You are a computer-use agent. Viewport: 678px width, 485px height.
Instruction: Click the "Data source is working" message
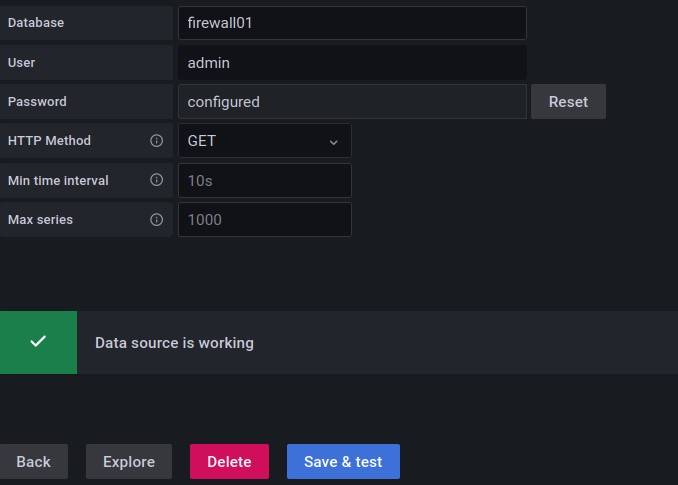[x=174, y=343]
